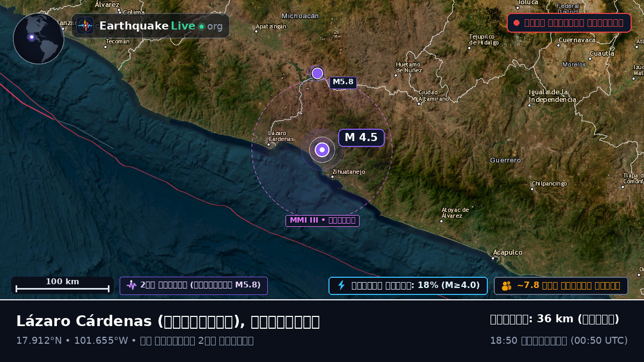This screenshot has width=644, height=362.
Task: Click the 36 km depth readout
Action: [x=555, y=319]
